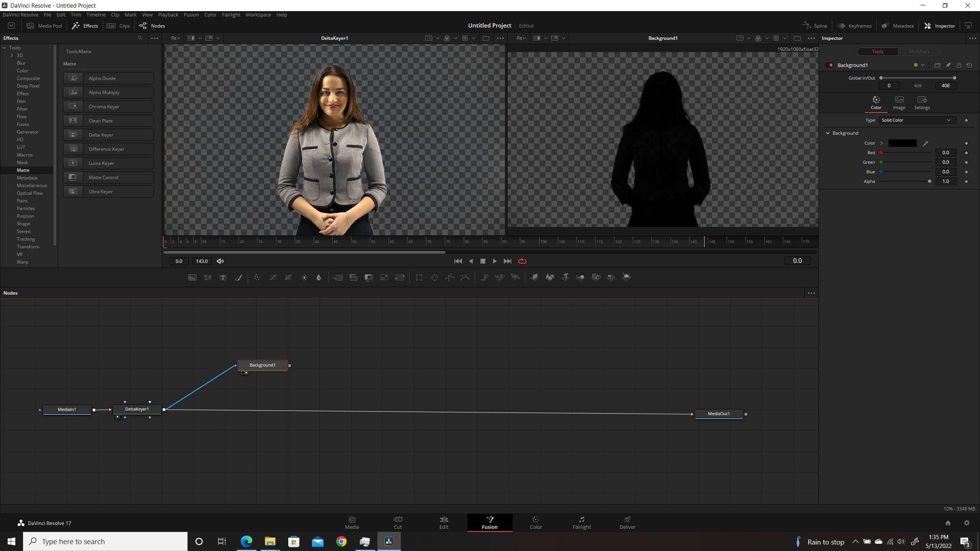Select the MediaOut1 node
Screen dimensions: 980x551
(x=719, y=414)
